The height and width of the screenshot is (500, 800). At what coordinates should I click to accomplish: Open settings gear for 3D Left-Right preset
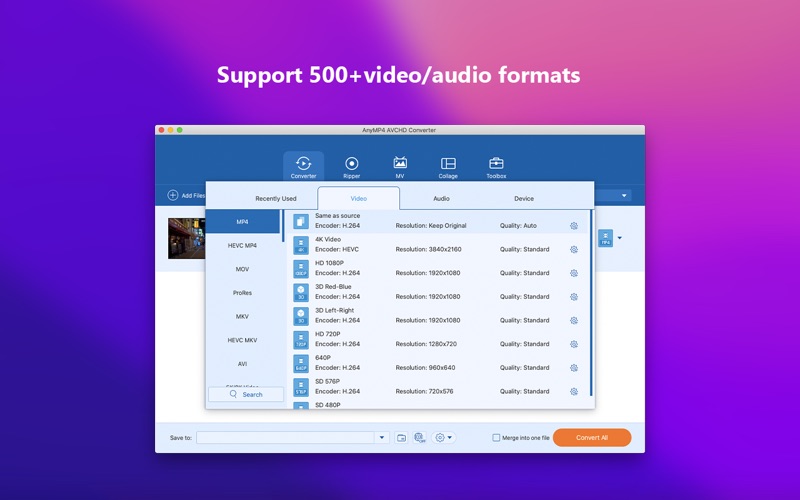pos(574,320)
